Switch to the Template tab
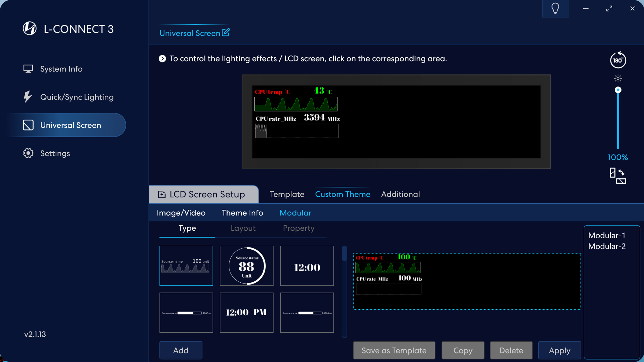This screenshot has height=362, width=644. click(x=287, y=194)
